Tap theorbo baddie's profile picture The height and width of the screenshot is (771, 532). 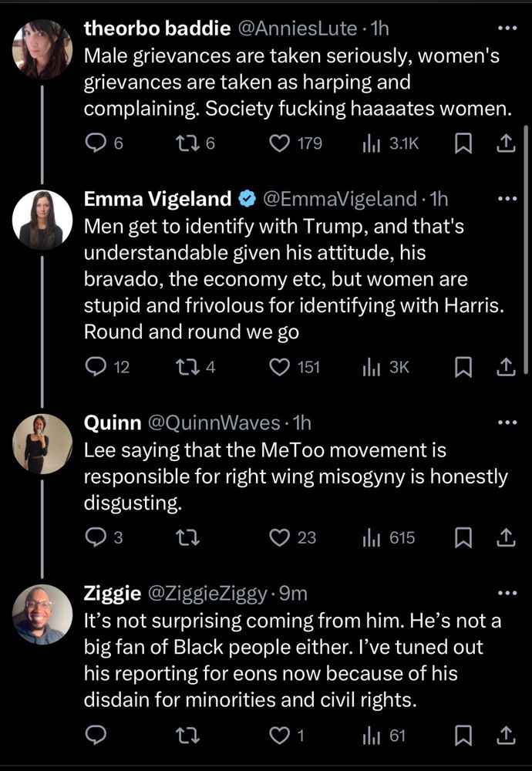pos(42,49)
